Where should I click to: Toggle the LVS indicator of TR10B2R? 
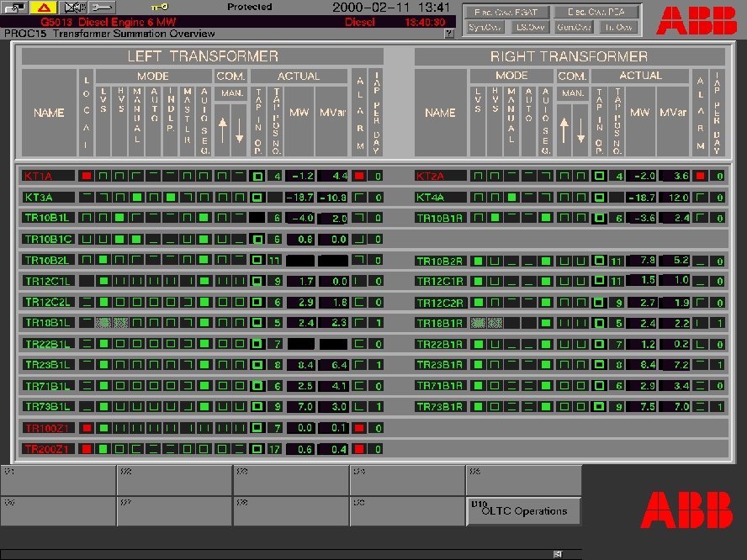[478, 261]
